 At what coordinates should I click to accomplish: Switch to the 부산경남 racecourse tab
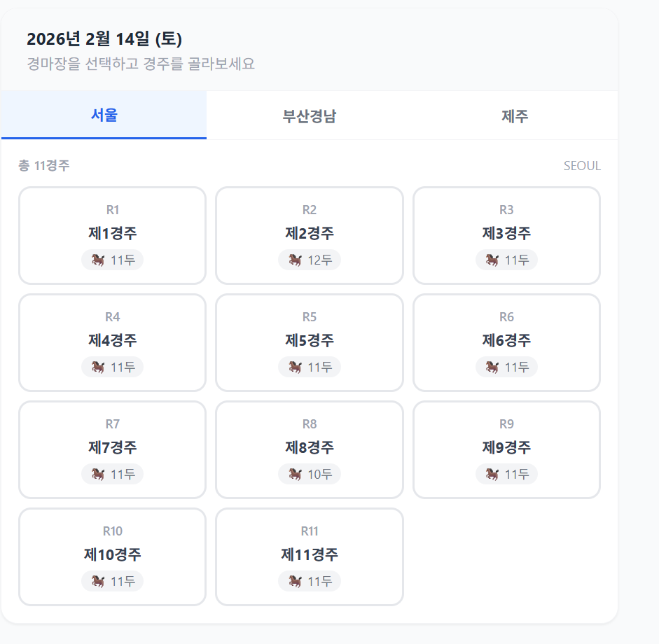click(310, 115)
